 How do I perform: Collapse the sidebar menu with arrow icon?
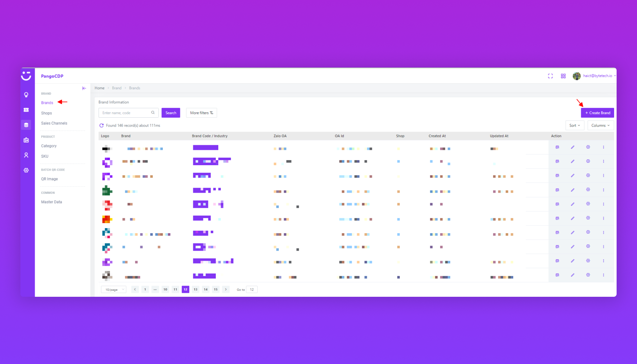tap(84, 88)
